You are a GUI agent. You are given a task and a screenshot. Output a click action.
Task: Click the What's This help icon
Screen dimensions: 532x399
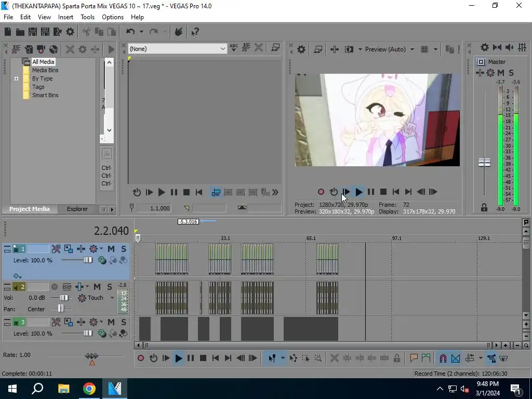[x=195, y=32]
